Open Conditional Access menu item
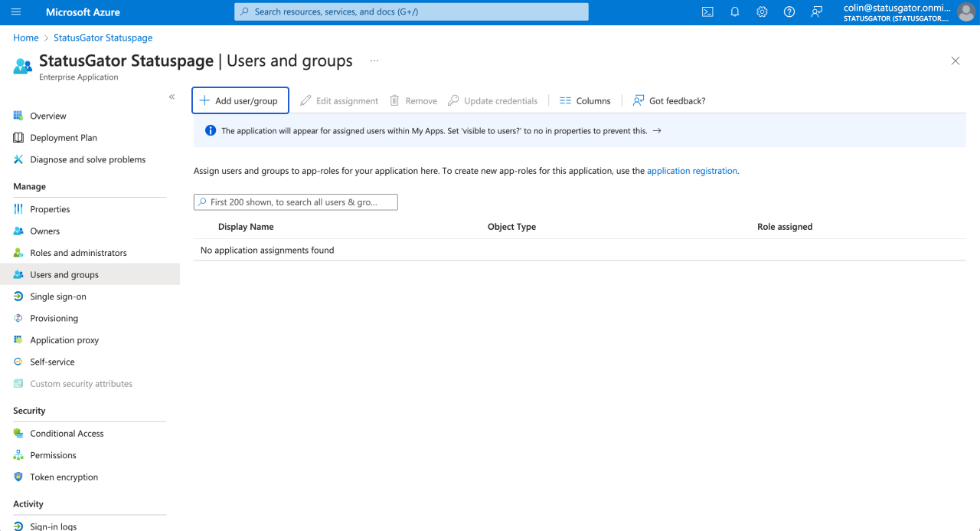 pos(90,434)
